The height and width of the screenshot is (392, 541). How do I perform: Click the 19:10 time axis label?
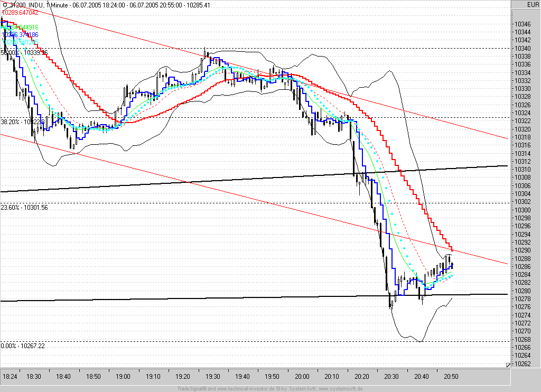[x=153, y=377]
